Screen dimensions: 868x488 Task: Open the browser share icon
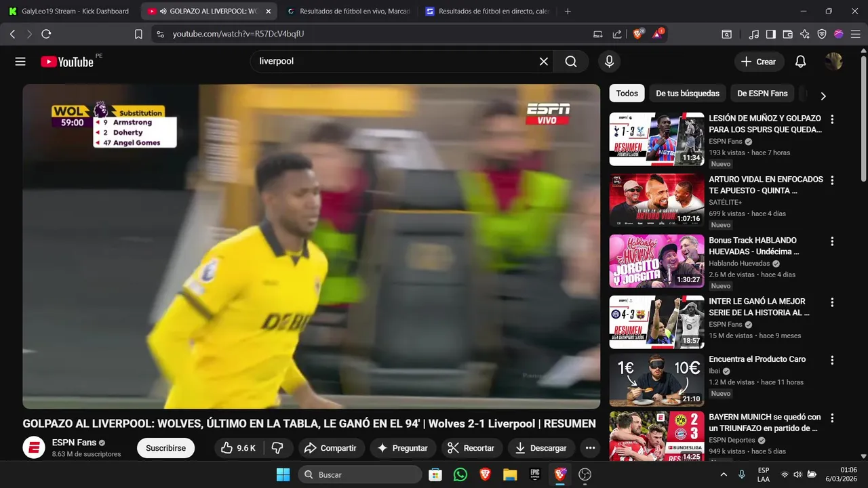pos(616,34)
